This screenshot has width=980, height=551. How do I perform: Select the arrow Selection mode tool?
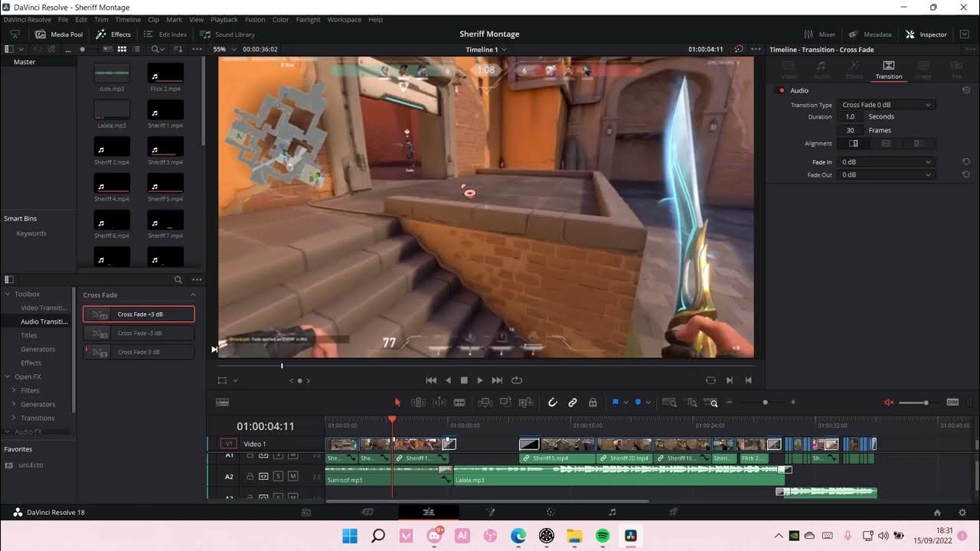pos(397,403)
